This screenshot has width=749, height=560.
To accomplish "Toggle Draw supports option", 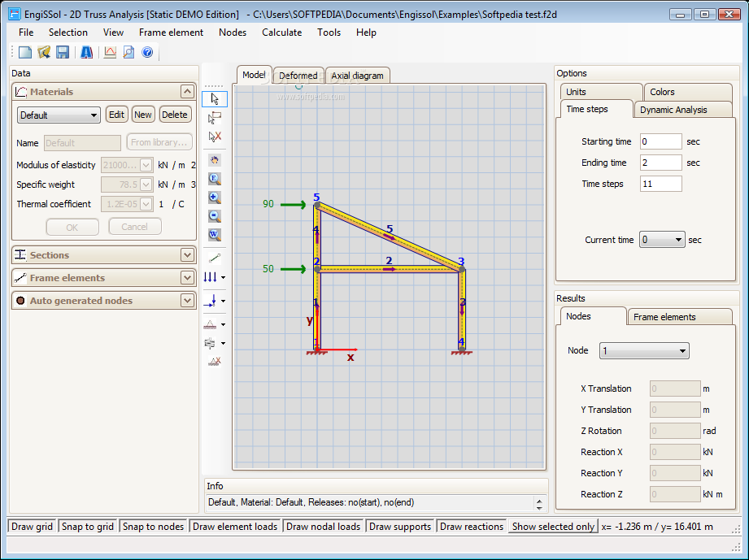I will click(x=400, y=526).
